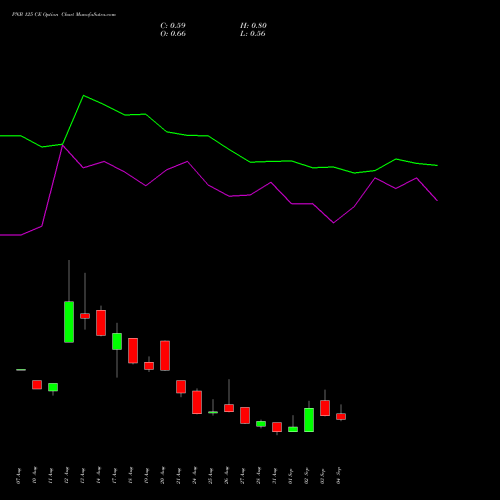
Task: Click the 12 Aug date label
Action: point(67,476)
